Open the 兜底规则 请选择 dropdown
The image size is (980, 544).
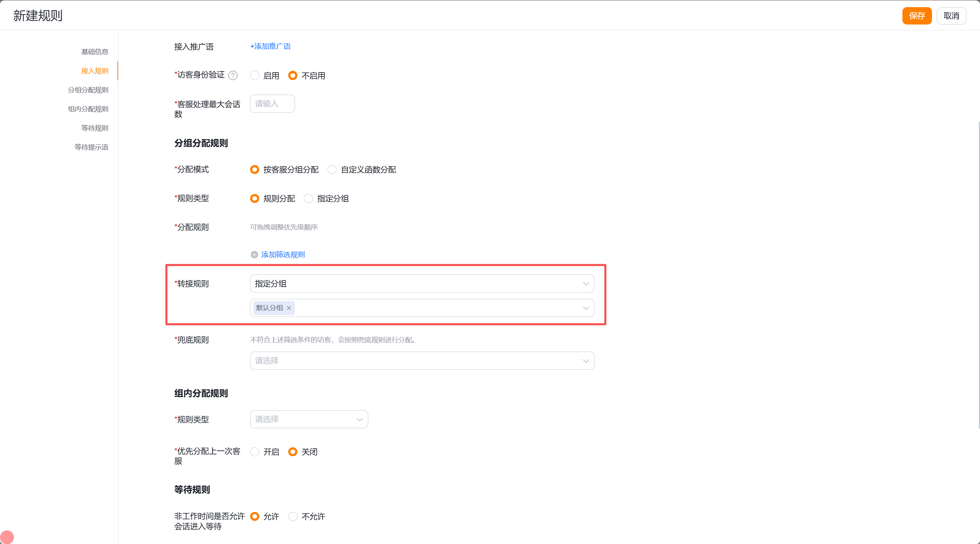pos(422,361)
